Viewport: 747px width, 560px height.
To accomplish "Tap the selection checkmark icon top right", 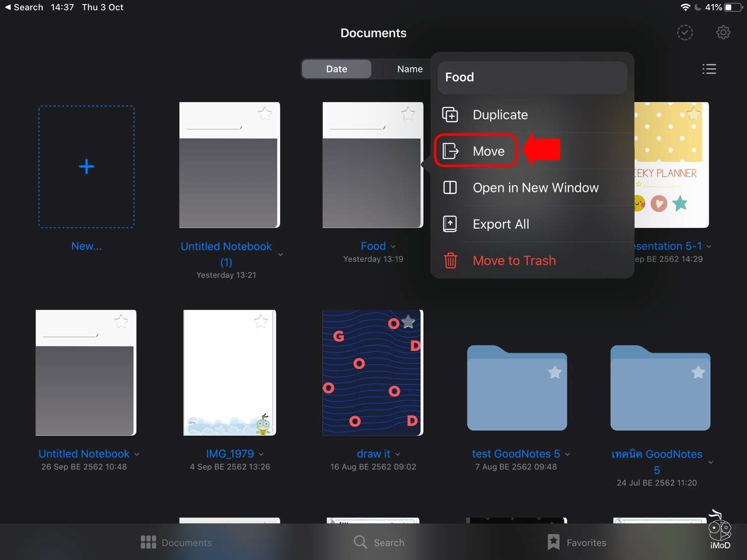I will click(x=684, y=32).
